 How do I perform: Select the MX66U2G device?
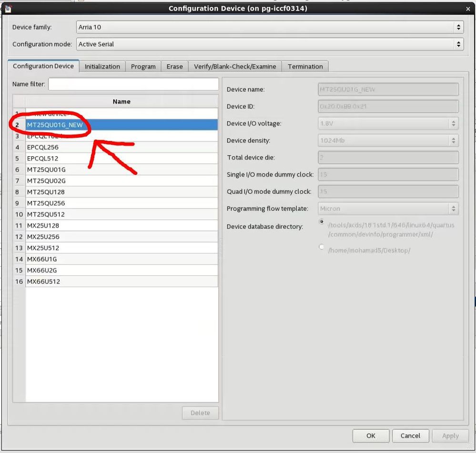(x=122, y=271)
